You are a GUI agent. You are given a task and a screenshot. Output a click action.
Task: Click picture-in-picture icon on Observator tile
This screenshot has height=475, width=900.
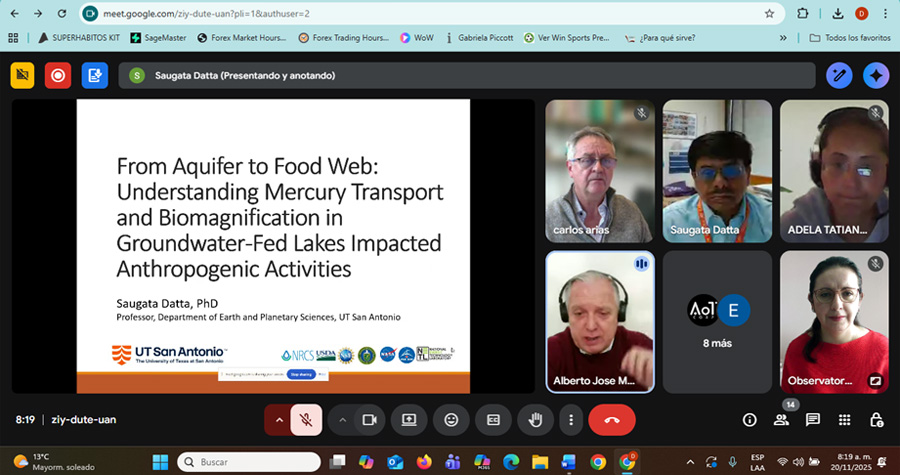(x=875, y=380)
